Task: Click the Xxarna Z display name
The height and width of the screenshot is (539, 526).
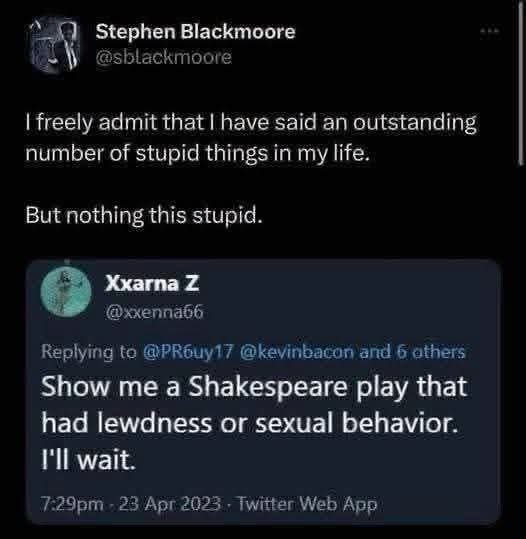Action: [152, 284]
